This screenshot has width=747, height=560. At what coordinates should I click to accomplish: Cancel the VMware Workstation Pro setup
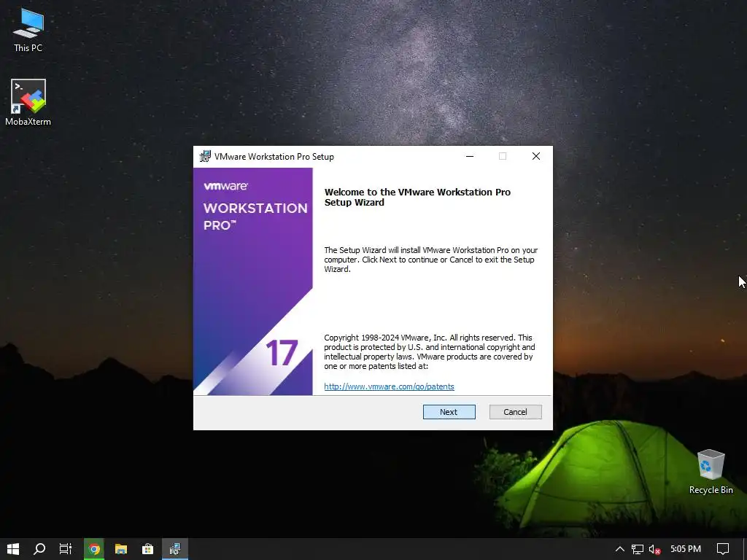pos(515,412)
